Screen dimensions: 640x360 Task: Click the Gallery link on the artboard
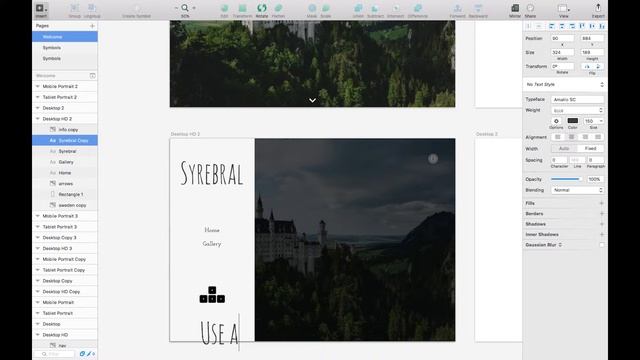212,244
